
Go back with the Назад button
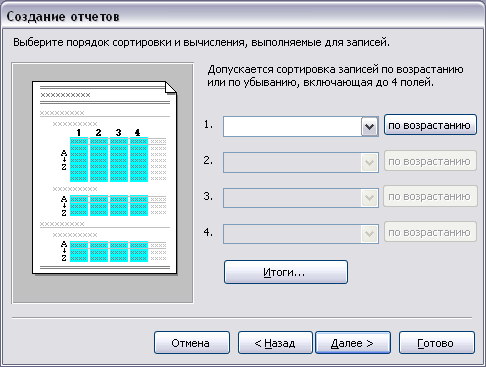pyautogui.click(x=275, y=343)
